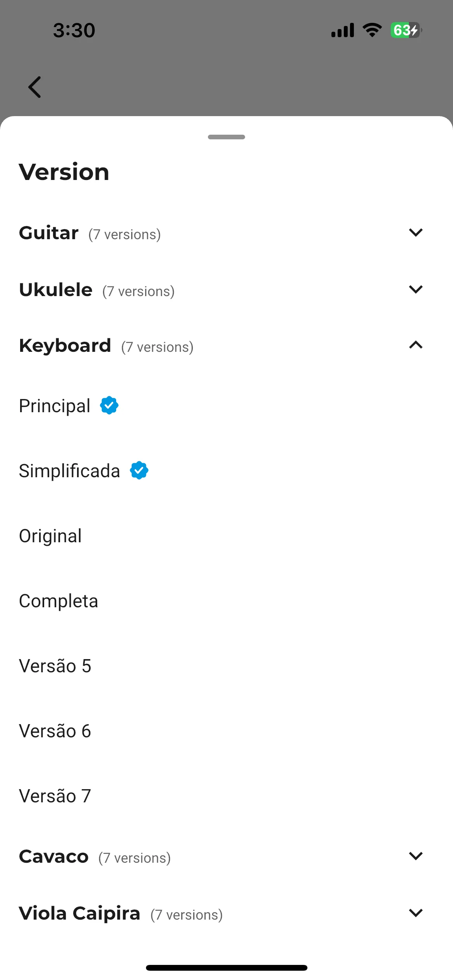Select the Simplificada keyboard version
453x980 pixels.
[x=226, y=471]
